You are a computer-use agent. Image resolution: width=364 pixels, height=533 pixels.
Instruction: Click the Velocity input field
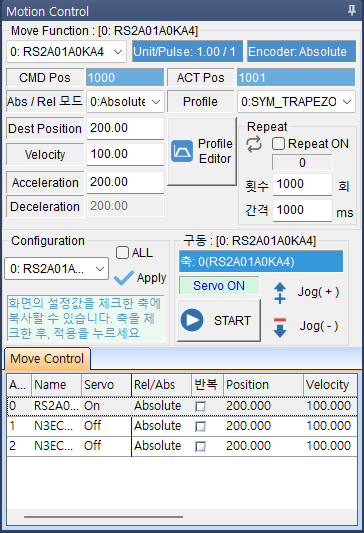[125, 154]
